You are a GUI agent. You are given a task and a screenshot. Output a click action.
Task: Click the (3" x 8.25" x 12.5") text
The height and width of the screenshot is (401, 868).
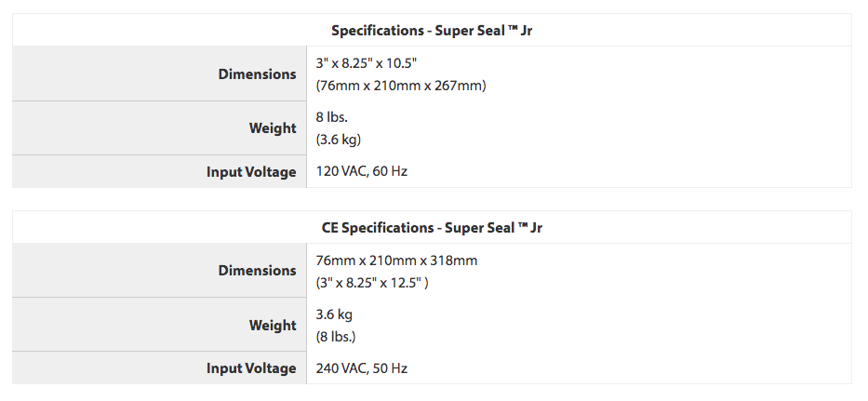pos(372,282)
